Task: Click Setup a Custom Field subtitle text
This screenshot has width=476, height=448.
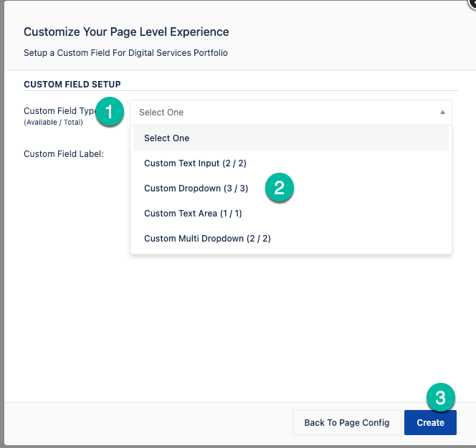Action: (125, 53)
